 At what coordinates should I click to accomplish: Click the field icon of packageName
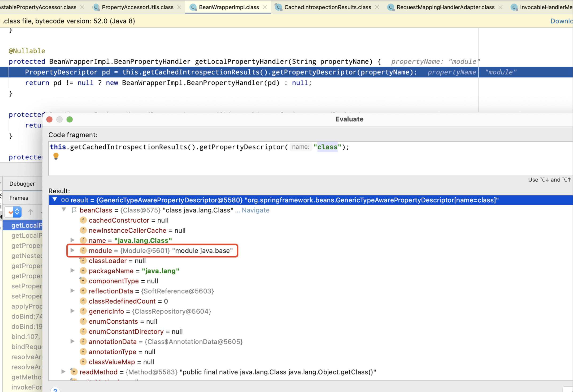(83, 271)
